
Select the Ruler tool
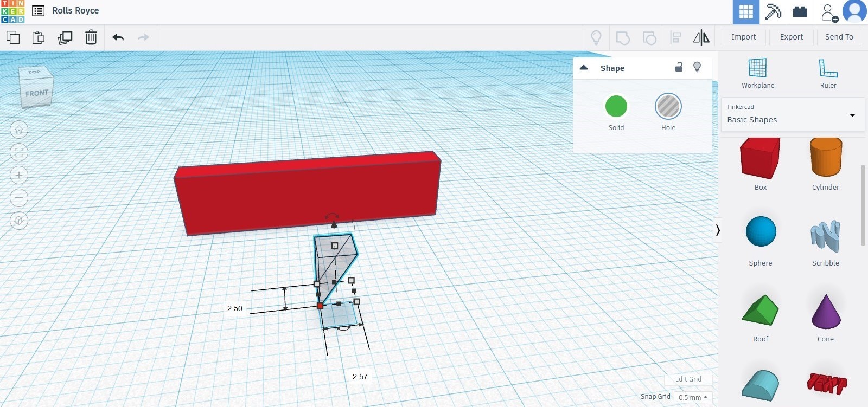tap(828, 73)
